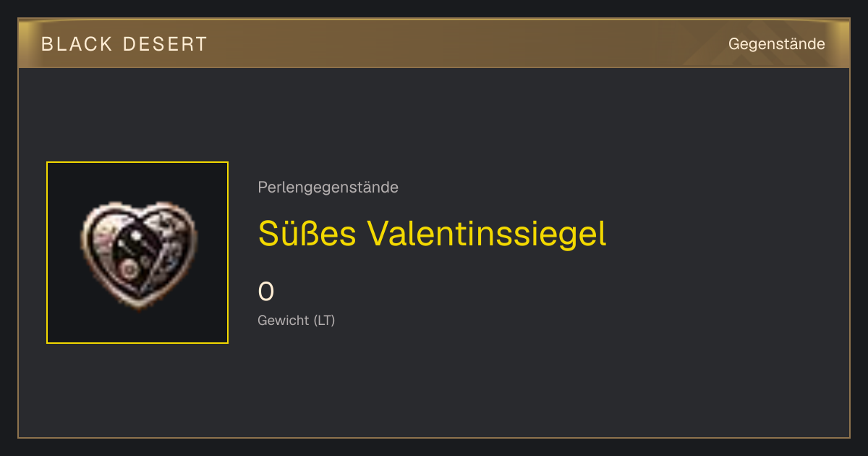Click the Gewicht (LT) label
The height and width of the screenshot is (456, 868).
[296, 320]
